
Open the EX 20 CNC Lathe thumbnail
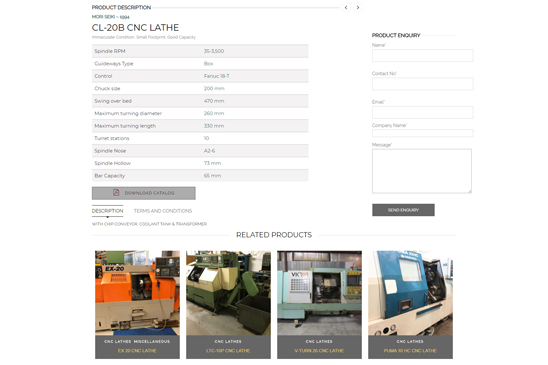pos(137,293)
